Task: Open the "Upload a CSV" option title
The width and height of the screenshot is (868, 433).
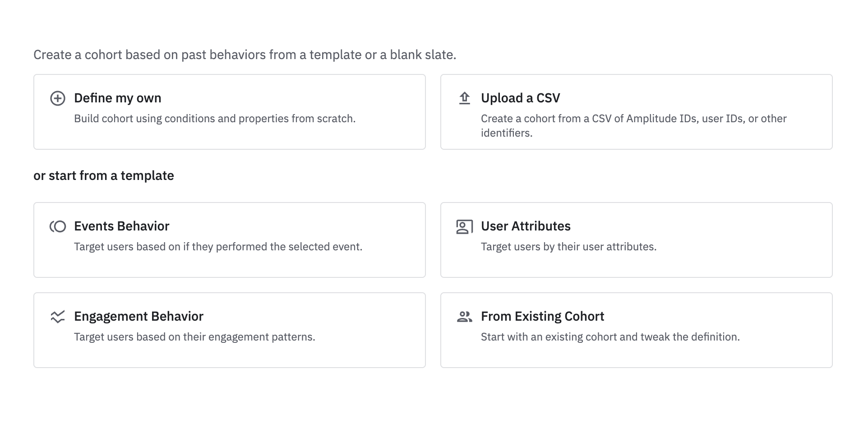Action: (x=520, y=98)
